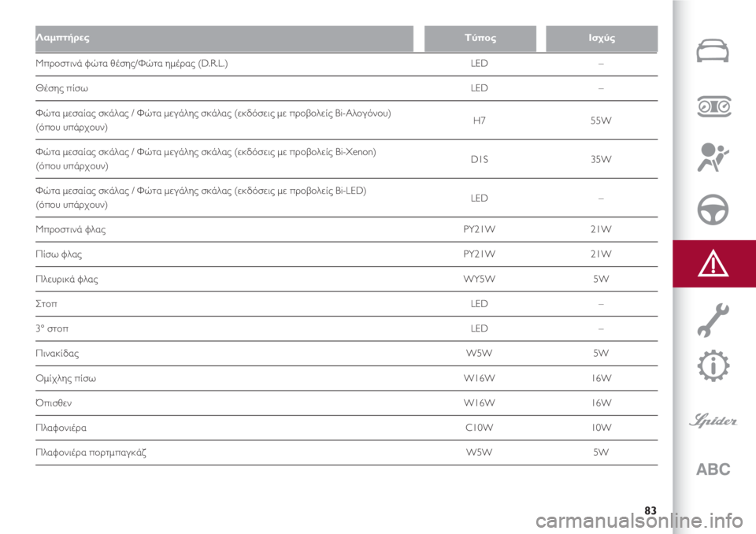Select the Πινακίδας row label

click(57, 354)
